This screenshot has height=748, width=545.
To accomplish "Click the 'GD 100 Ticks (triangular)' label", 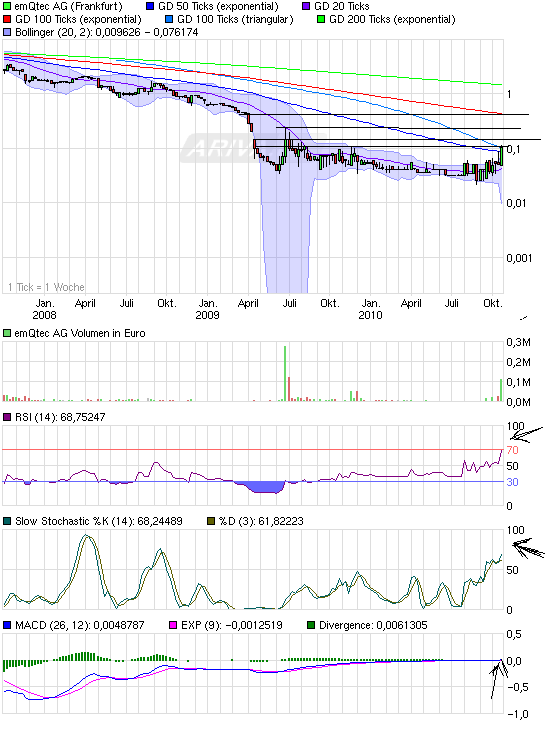I will click(235, 20).
